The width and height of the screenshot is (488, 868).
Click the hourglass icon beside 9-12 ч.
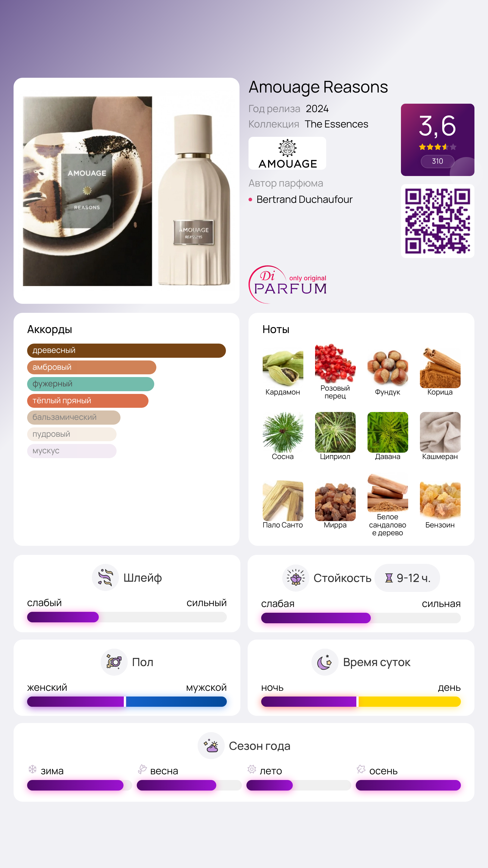click(389, 578)
